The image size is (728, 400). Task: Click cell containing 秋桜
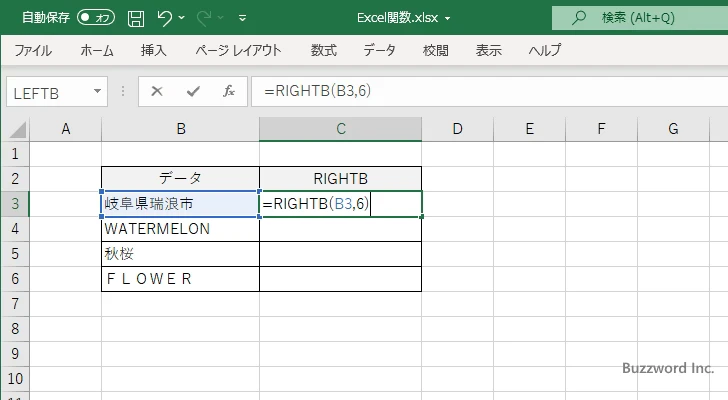click(x=181, y=254)
